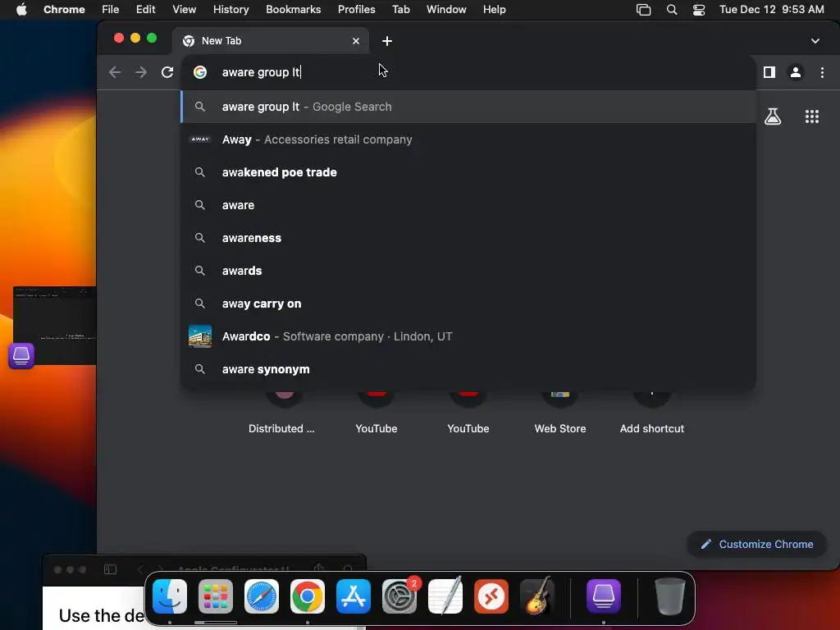
Task: Open the Google apps grid
Action: click(x=812, y=116)
